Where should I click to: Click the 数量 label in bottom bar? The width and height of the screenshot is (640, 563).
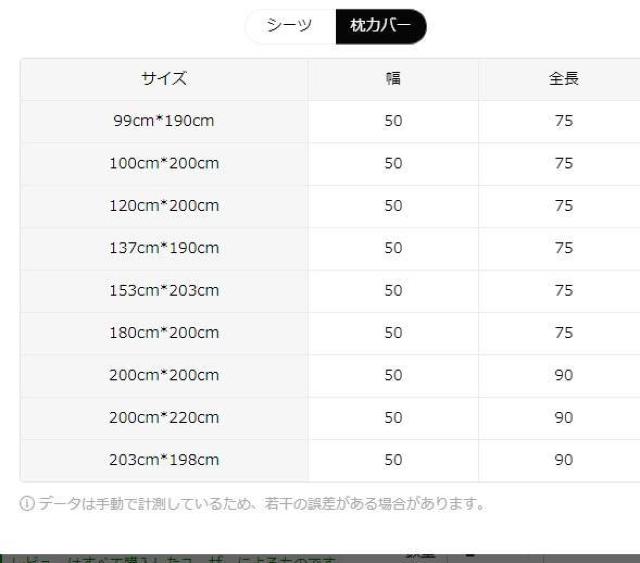point(419,555)
